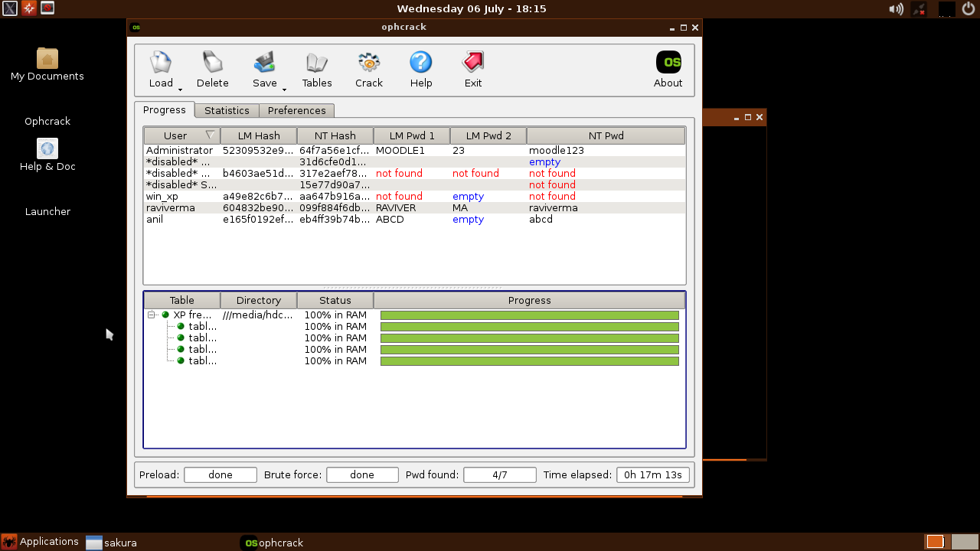Click the Preload status field
The image size is (980, 551).
[220, 475]
